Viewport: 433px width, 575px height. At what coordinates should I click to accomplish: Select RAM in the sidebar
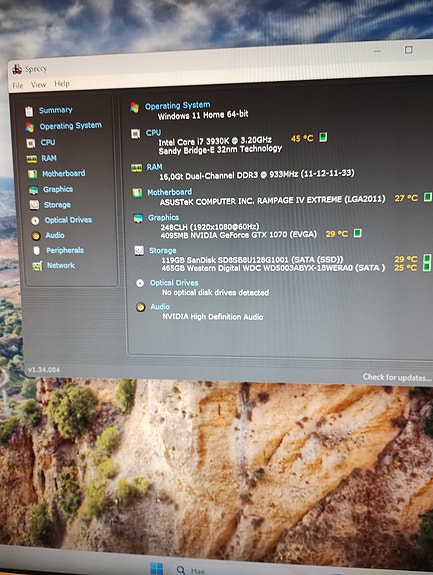point(49,158)
